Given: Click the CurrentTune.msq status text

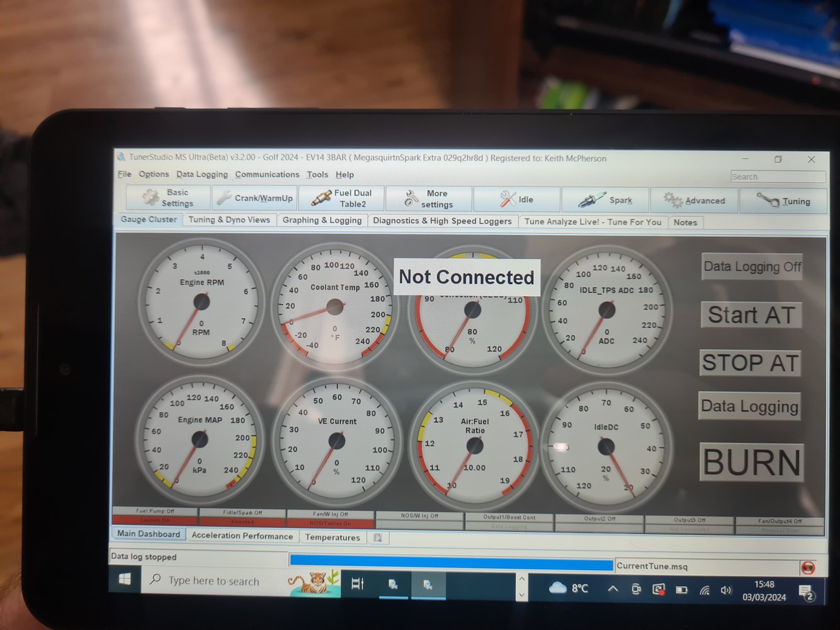Looking at the screenshot, I should click(652, 566).
